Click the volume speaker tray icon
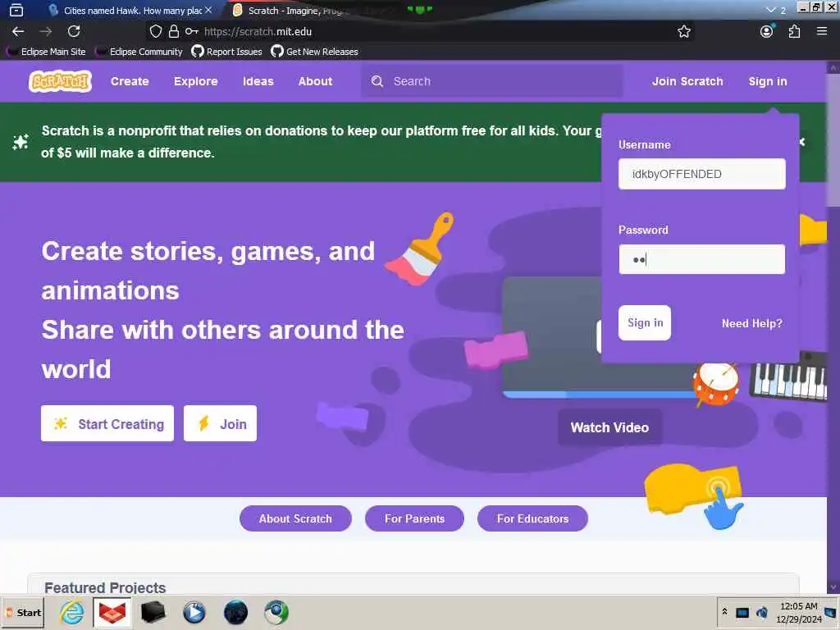 [x=762, y=612]
